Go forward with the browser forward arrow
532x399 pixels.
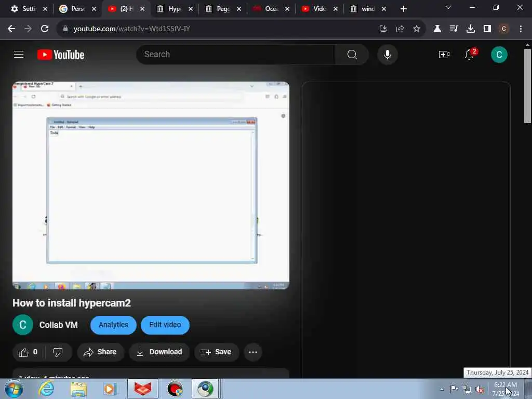(x=28, y=29)
